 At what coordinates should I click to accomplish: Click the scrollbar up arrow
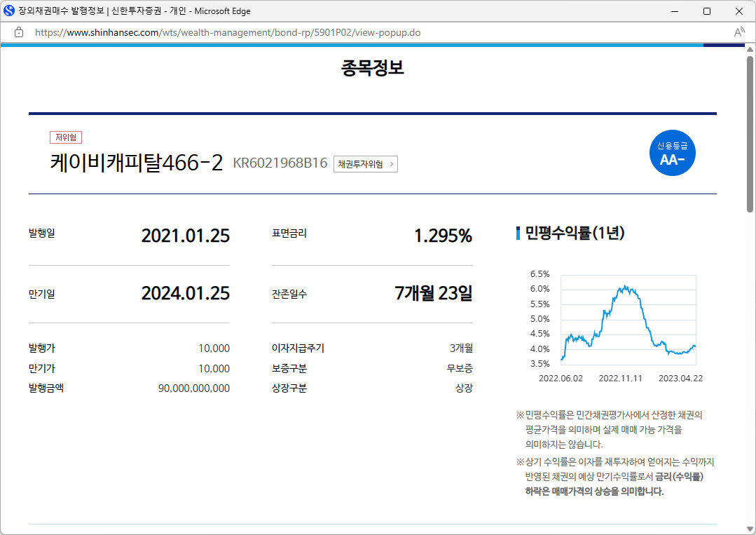point(750,49)
